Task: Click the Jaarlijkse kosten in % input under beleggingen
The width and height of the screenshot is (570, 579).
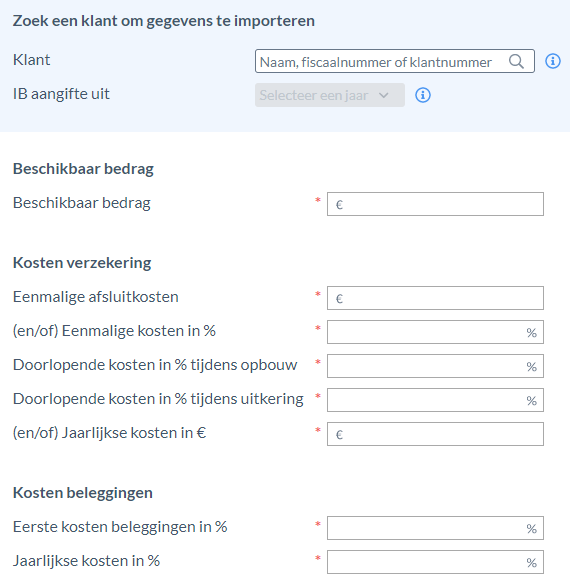Action: click(435, 562)
